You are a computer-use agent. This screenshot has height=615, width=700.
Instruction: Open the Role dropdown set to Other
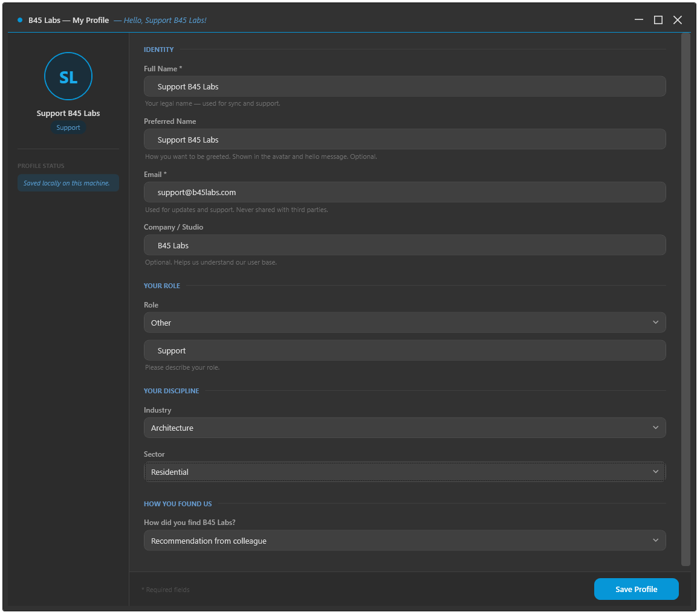(404, 323)
